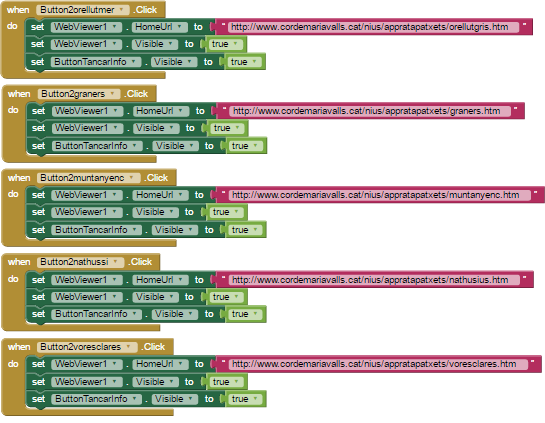Toggle ButtonTancarInfo true value in Button2voresclares block
The image size is (545, 423).
(x=246, y=399)
